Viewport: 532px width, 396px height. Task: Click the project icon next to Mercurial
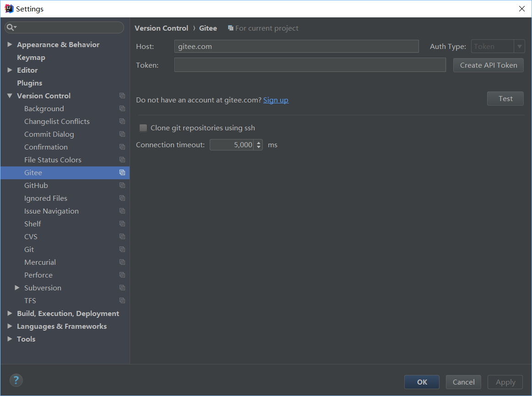pos(122,262)
